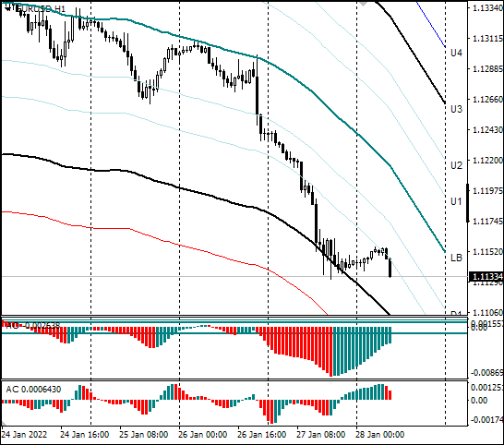This screenshot has width=504, height=445.
Task: Select the EURUSD,H1 chart title label
Action: tap(42, 8)
